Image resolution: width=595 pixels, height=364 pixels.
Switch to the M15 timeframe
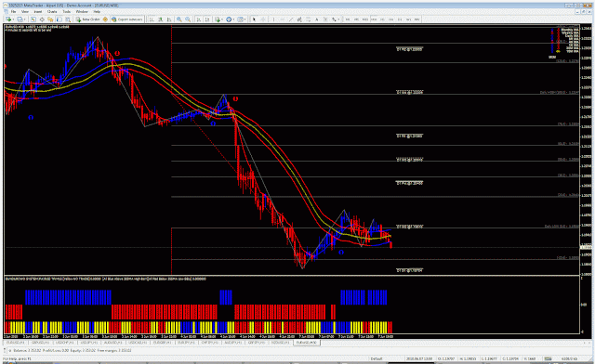[365, 19]
